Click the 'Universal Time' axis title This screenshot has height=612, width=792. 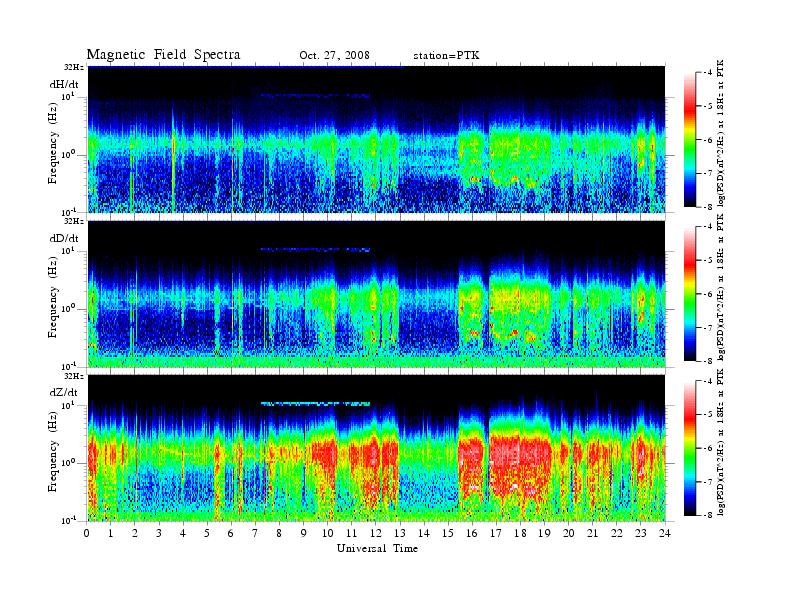[x=377, y=548]
